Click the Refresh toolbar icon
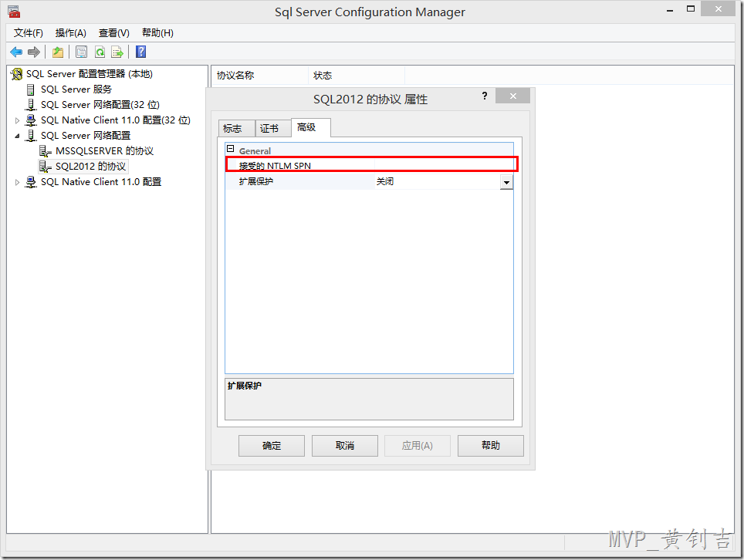The width and height of the screenshot is (744, 560). 100,52
